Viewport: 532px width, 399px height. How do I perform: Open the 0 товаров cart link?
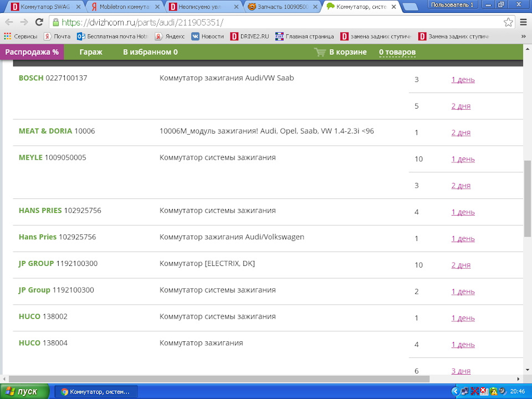click(397, 52)
